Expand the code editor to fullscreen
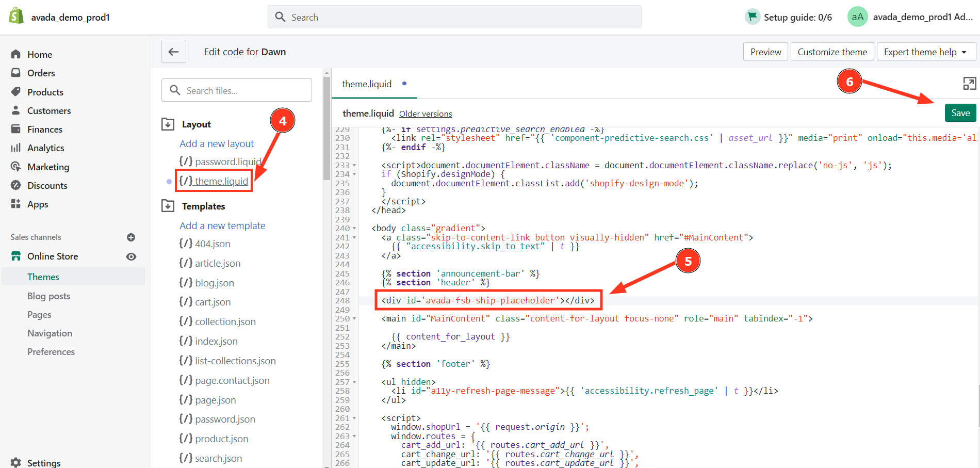The image size is (980, 468). [969, 84]
